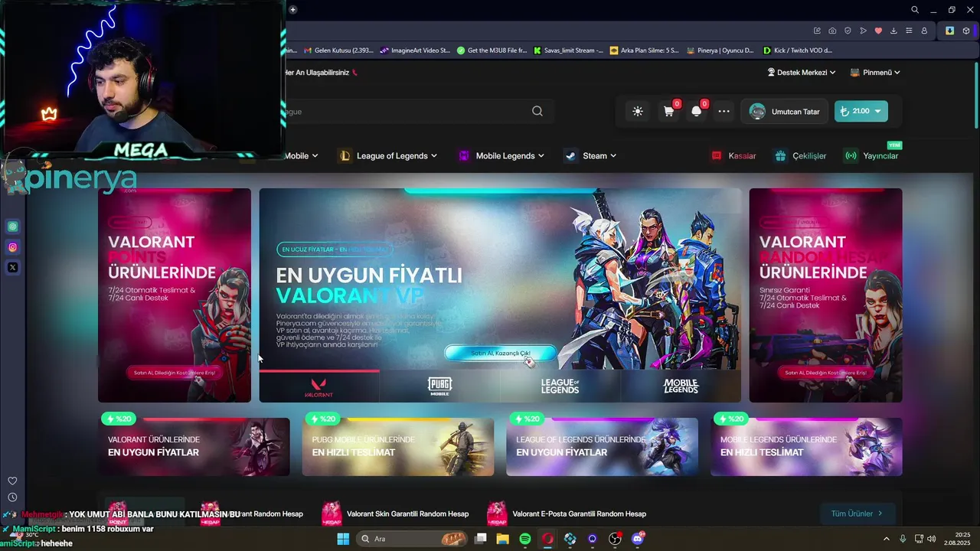Focus the site search input field
Screen dimensions: 980x551
tap(406, 112)
